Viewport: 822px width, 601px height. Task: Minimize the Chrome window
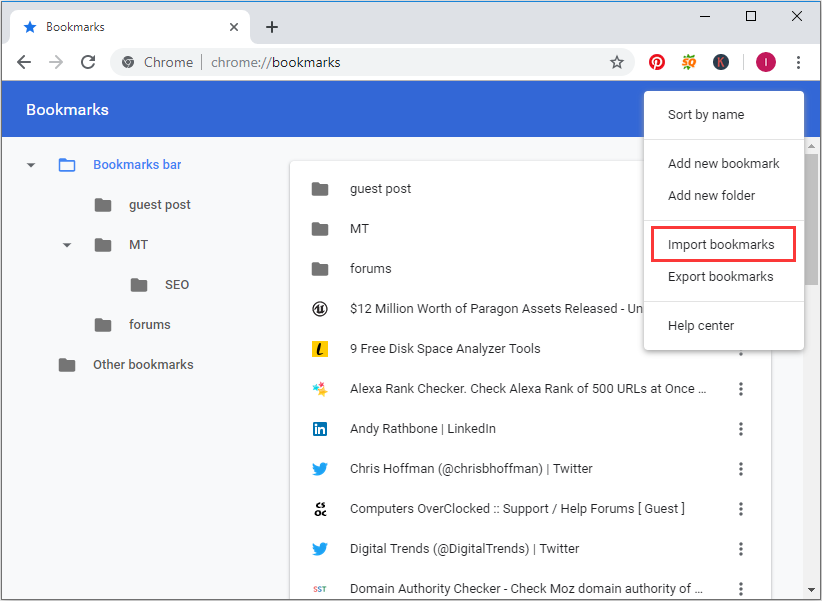705,16
